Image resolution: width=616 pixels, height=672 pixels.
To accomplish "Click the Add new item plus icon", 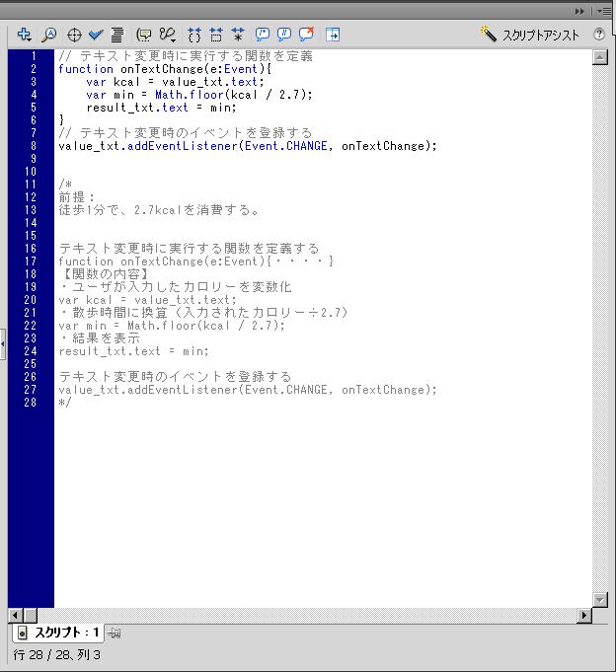I will [x=24, y=35].
